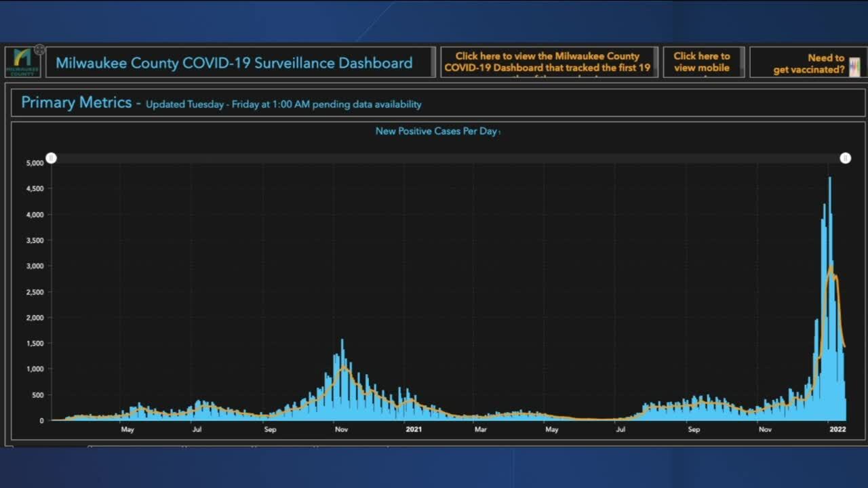Open the first 19 months COVID-19 Dashboard link
868x488 pixels.
pos(548,62)
